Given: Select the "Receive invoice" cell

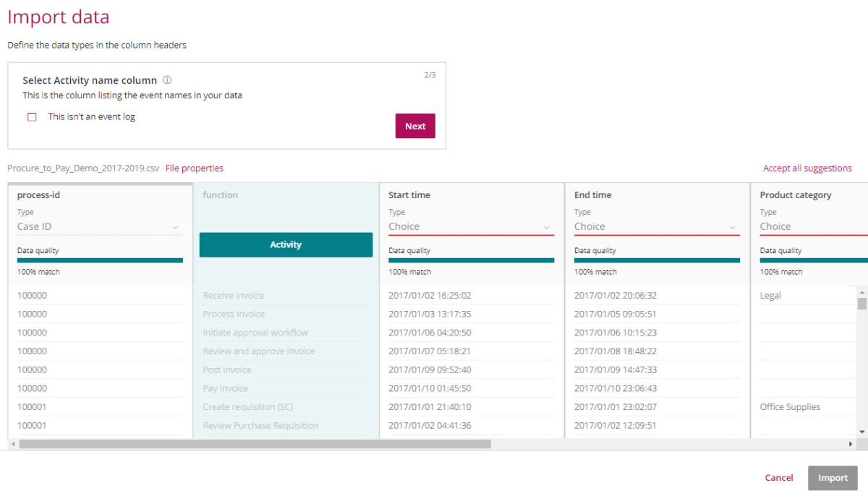Looking at the screenshot, I should pyautogui.click(x=234, y=296).
